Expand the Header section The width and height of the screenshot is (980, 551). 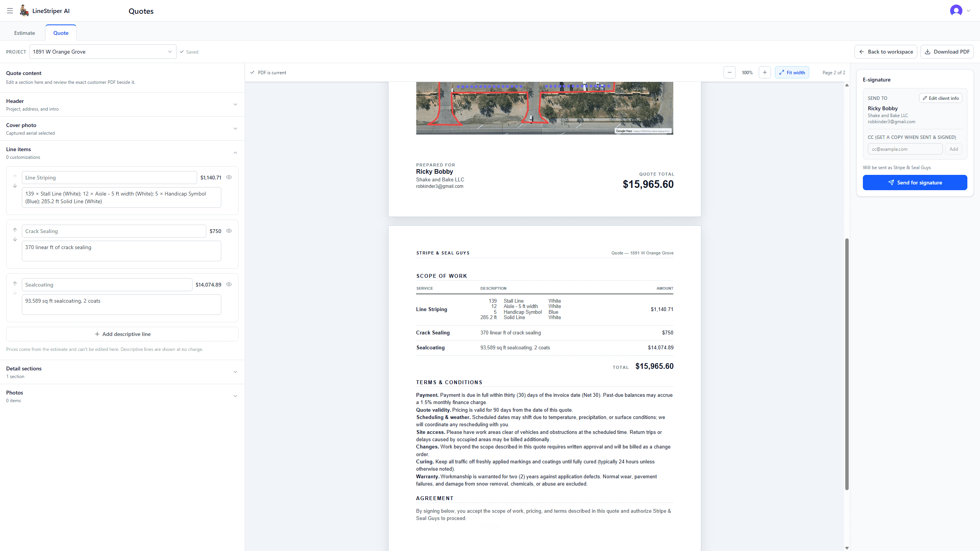pyautogui.click(x=122, y=104)
